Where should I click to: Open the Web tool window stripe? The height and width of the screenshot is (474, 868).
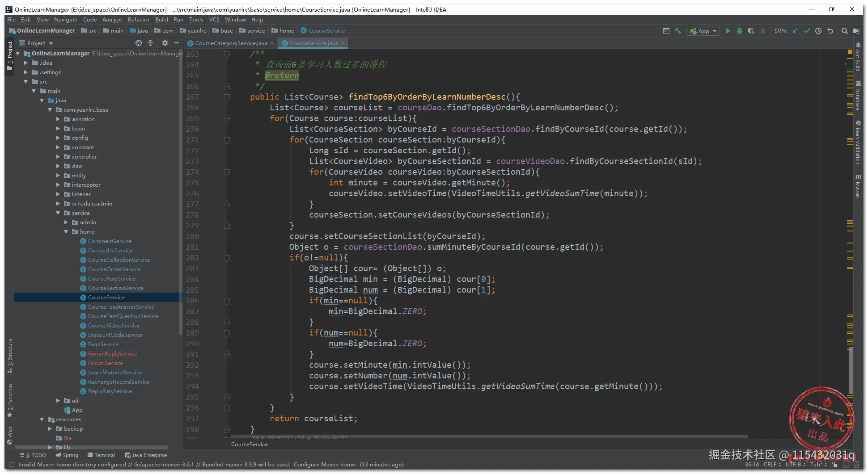(x=10, y=436)
